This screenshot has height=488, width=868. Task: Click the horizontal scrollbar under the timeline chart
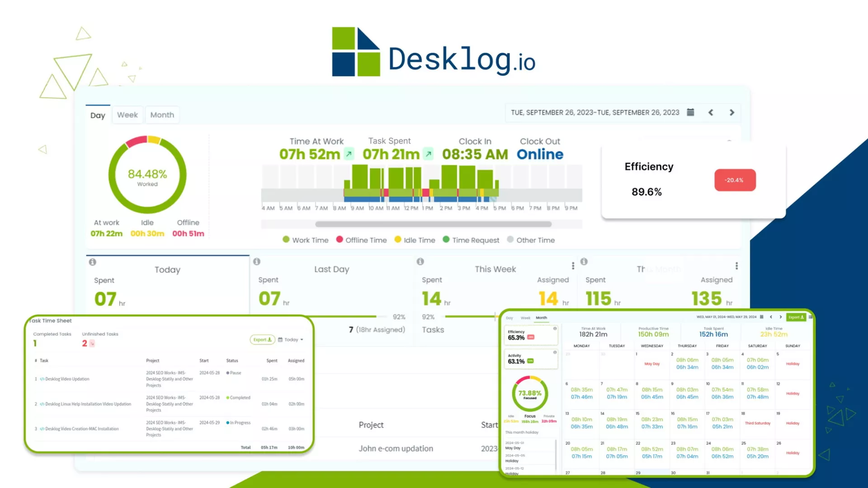[x=433, y=224]
